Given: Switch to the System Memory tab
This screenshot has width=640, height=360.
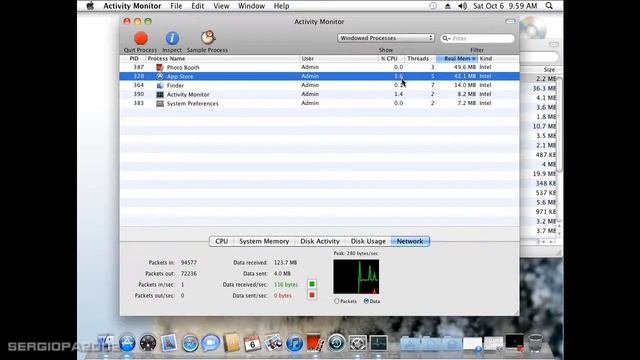Looking at the screenshot, I should (x=264, y=241).
